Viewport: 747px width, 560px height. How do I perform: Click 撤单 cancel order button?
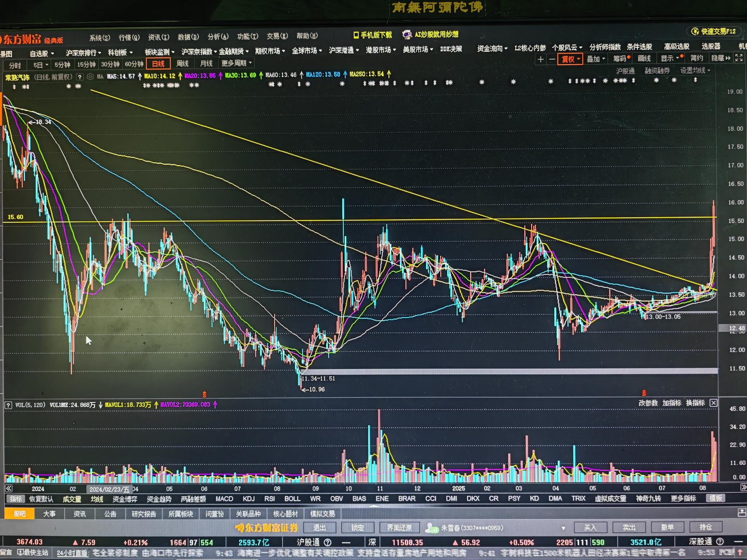pos(667,527)
